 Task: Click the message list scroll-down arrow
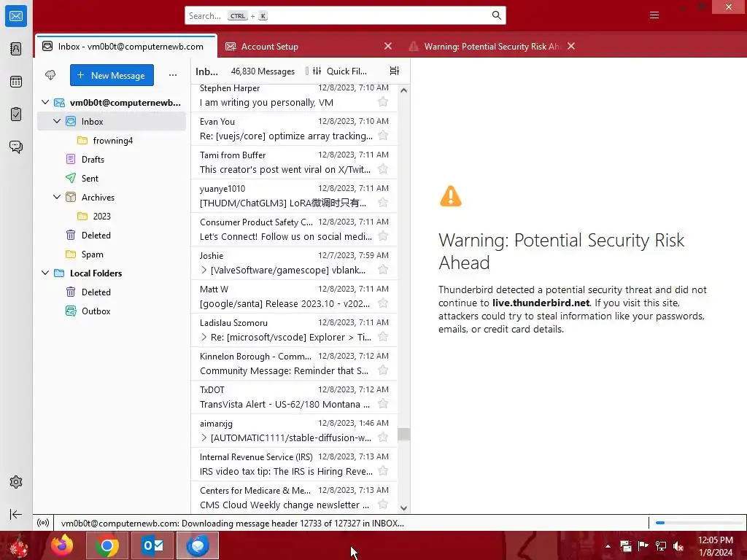(x=403, y=507)
